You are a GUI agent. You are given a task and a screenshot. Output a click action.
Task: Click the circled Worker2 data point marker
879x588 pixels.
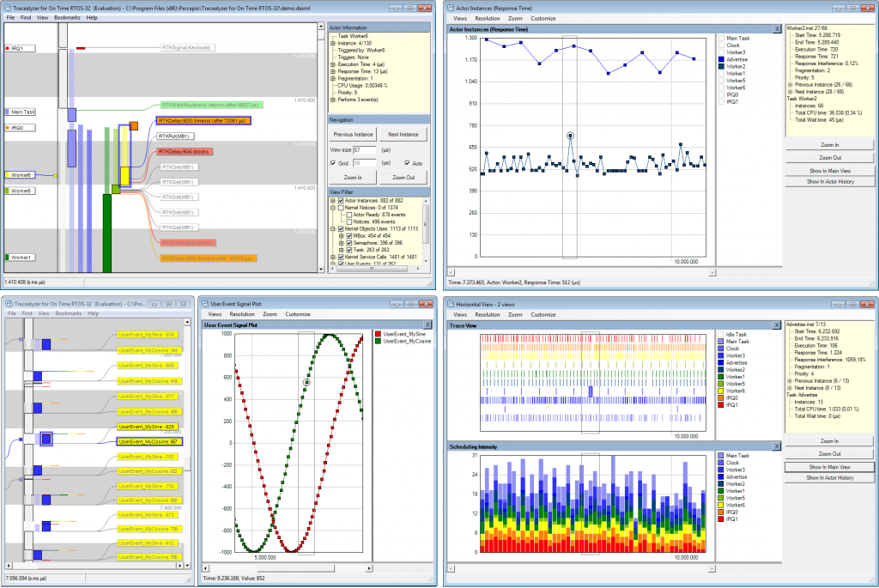pyautogui.click(x=570, y=136)
